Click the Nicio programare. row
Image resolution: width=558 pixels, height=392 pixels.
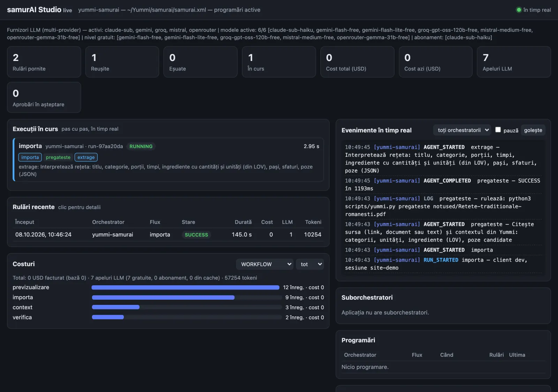(x=443, y=367)
